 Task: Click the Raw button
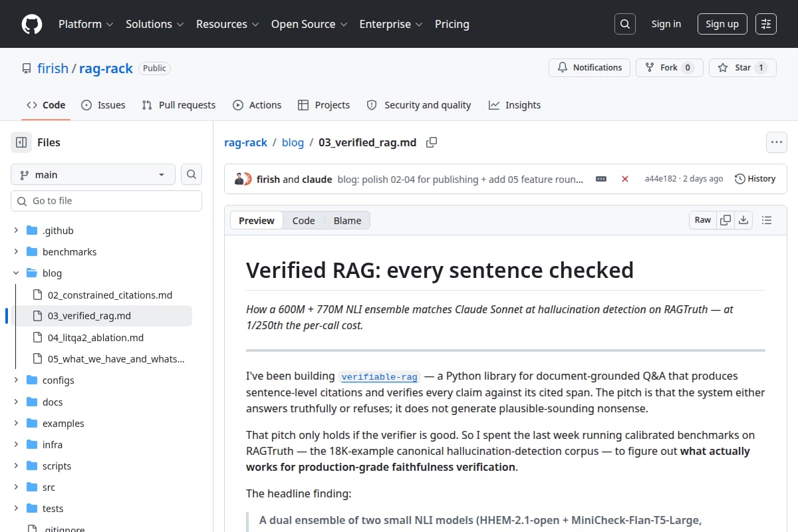(x=703, y=220)
